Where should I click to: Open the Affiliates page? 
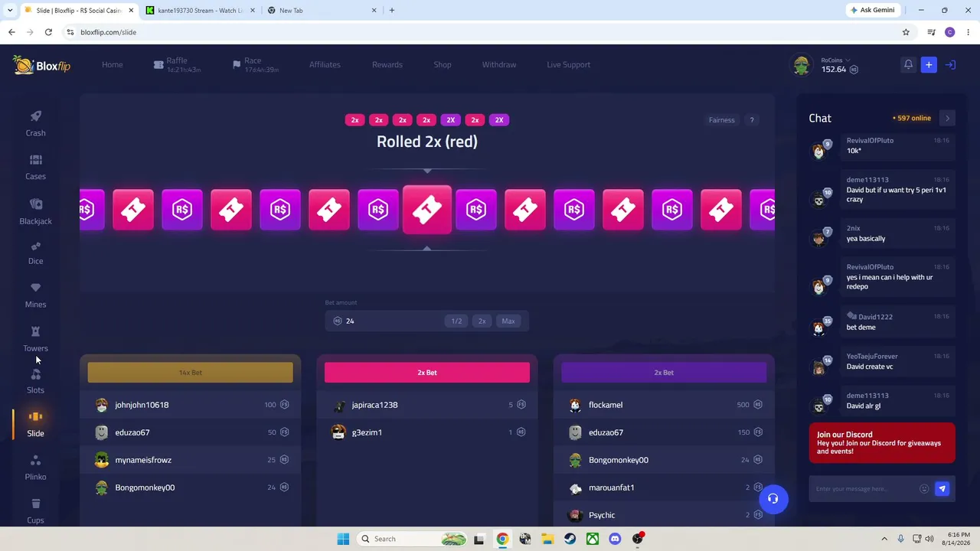tap(325, 65)
